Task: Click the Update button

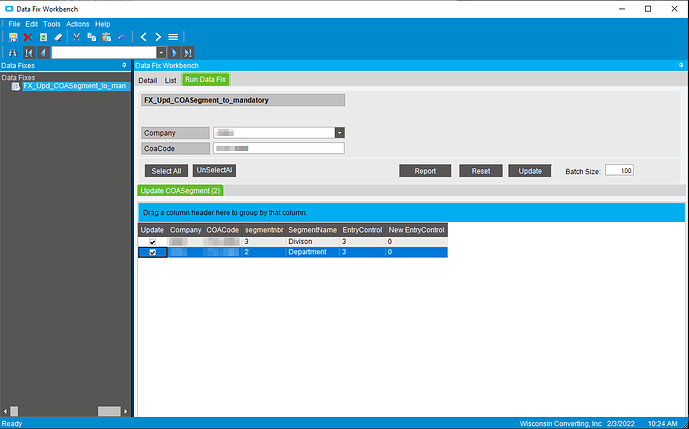Action: pos(530,171)
